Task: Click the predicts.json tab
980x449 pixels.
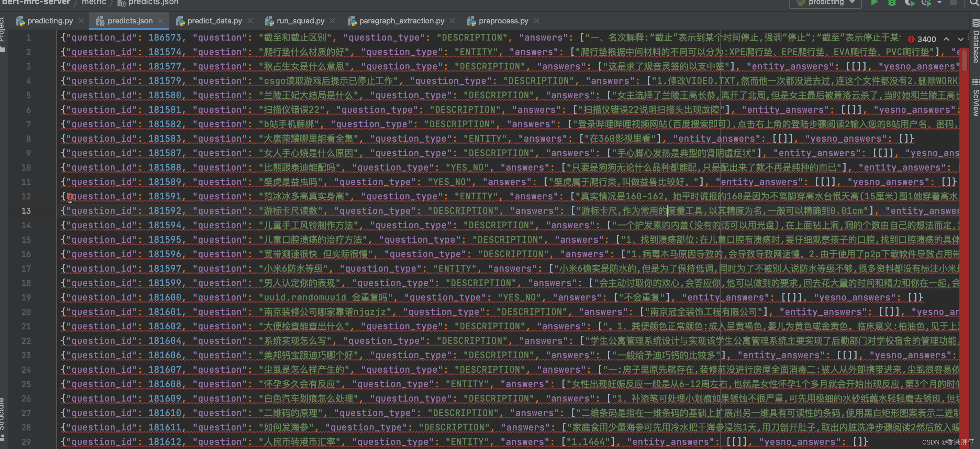Action: pos(124,21)
